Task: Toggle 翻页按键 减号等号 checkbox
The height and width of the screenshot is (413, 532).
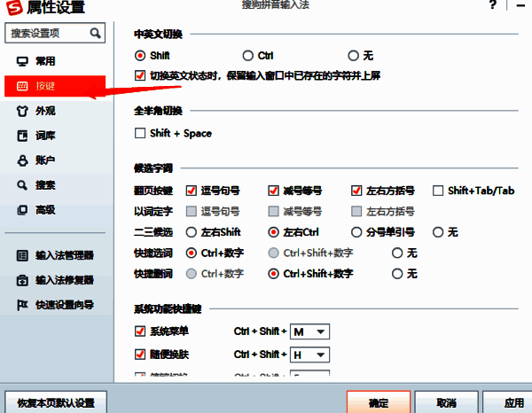Action: (273, 191)
